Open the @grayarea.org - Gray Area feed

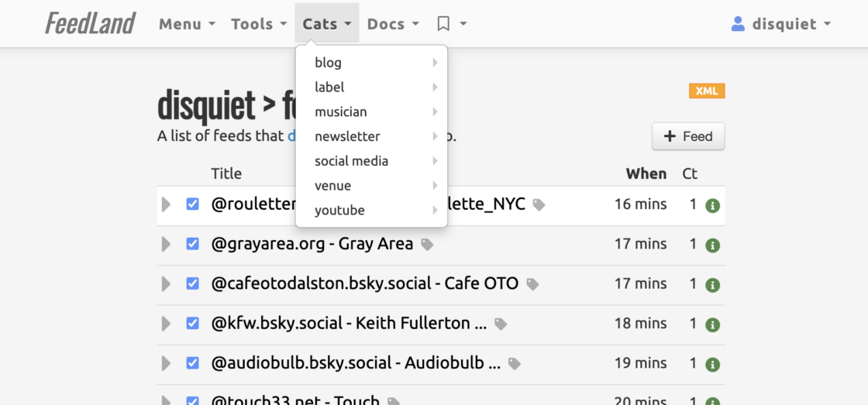click(312, 244)
